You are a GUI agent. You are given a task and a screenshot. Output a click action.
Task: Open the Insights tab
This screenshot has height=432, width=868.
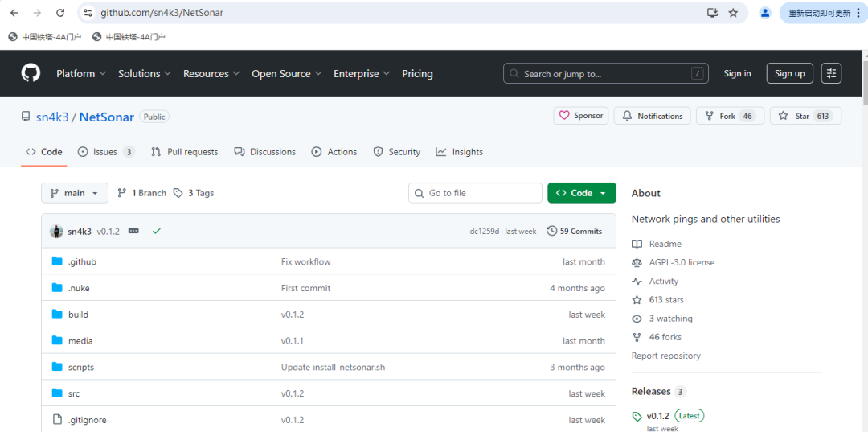tap(460, 152)
